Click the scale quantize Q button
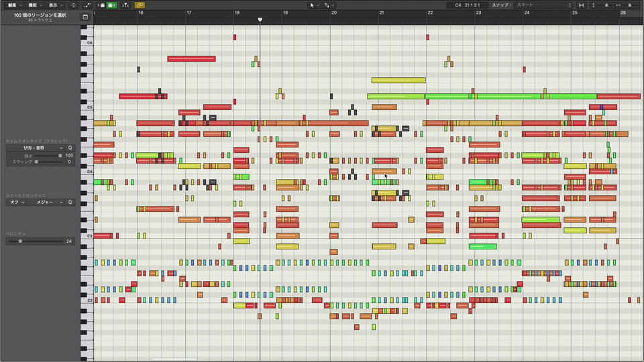 click(70, 202)
